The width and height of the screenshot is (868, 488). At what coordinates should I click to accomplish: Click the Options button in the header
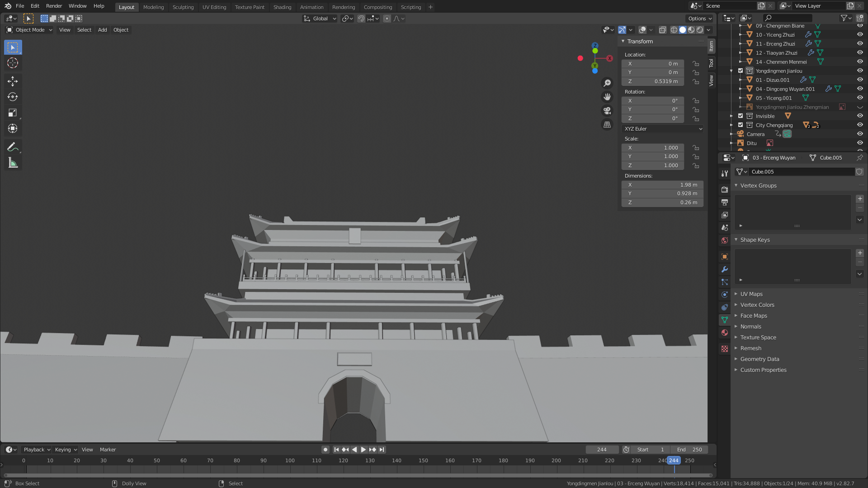(x=699, y=19)
